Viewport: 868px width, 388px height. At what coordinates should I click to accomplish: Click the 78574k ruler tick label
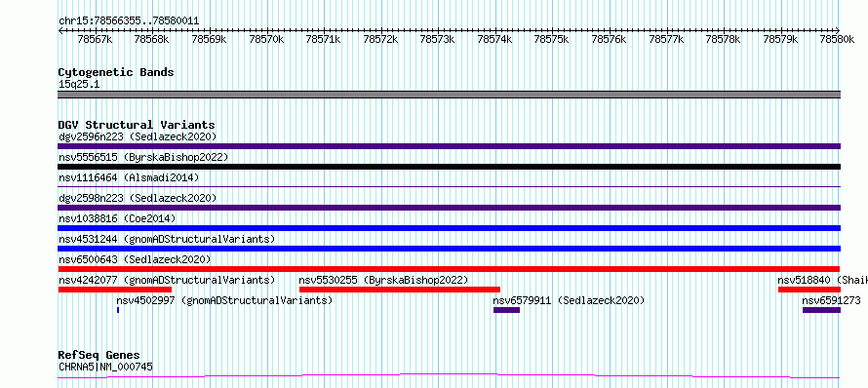494,39
